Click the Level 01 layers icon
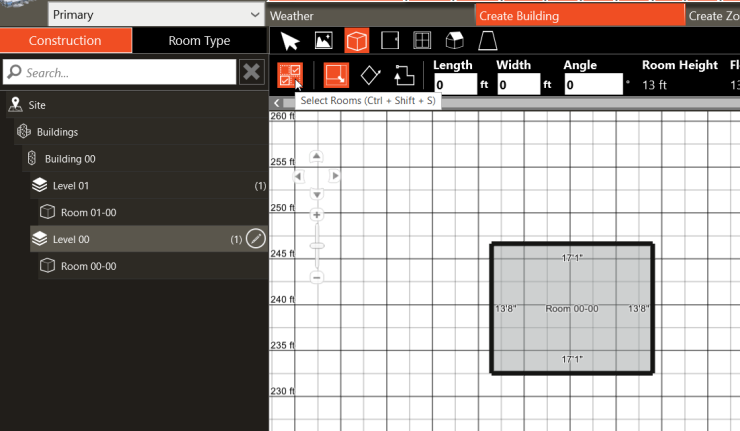Screen dimensions: 740x431 click(x=39, y=185)
